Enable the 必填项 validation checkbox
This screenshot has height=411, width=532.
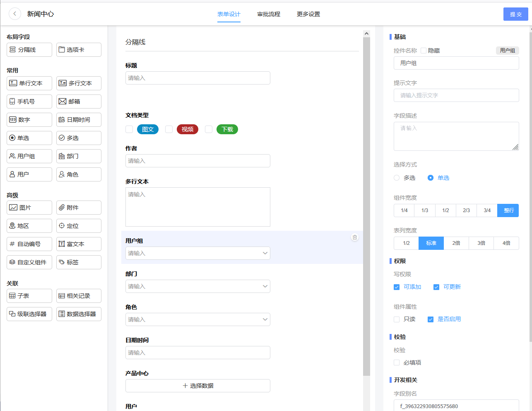(397, 363)
